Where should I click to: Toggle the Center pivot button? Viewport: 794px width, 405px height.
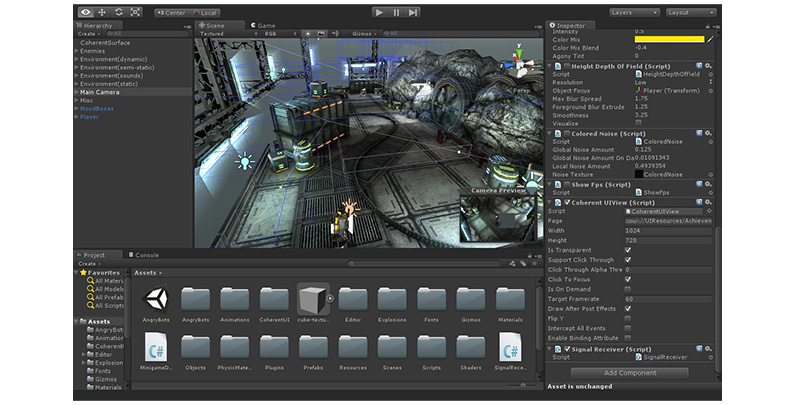(x=174, y=13)
